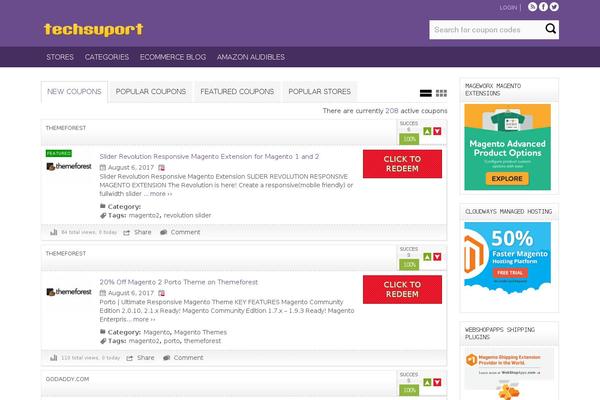Viewport: 600px width, 400px height.
Task: Click the Explore button in Magento ad
Action: point(507,179)
